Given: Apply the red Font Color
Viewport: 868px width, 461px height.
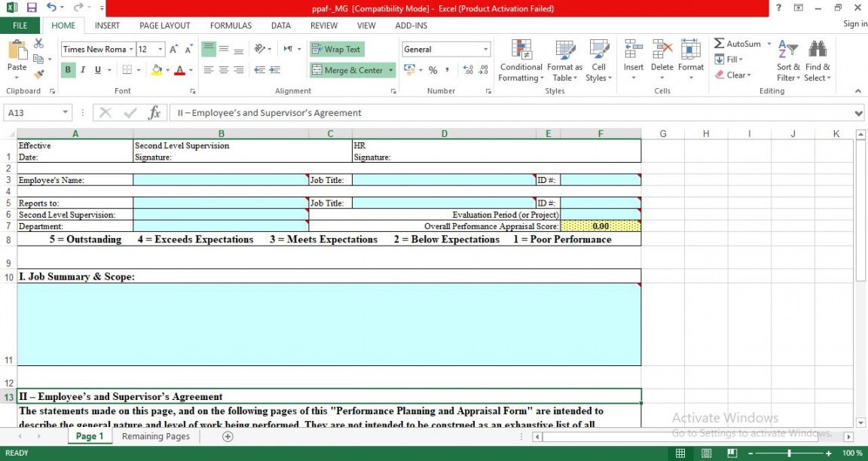Looking at the screenshot, I should 179,70.
